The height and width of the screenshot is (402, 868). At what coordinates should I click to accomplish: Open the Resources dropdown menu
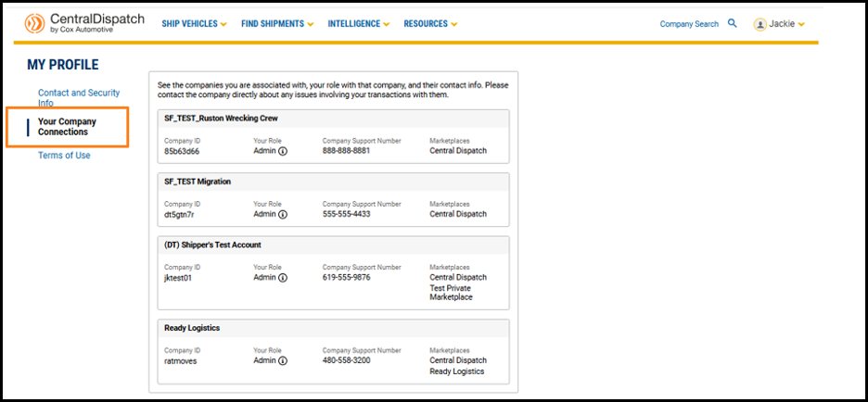(431, 24)
